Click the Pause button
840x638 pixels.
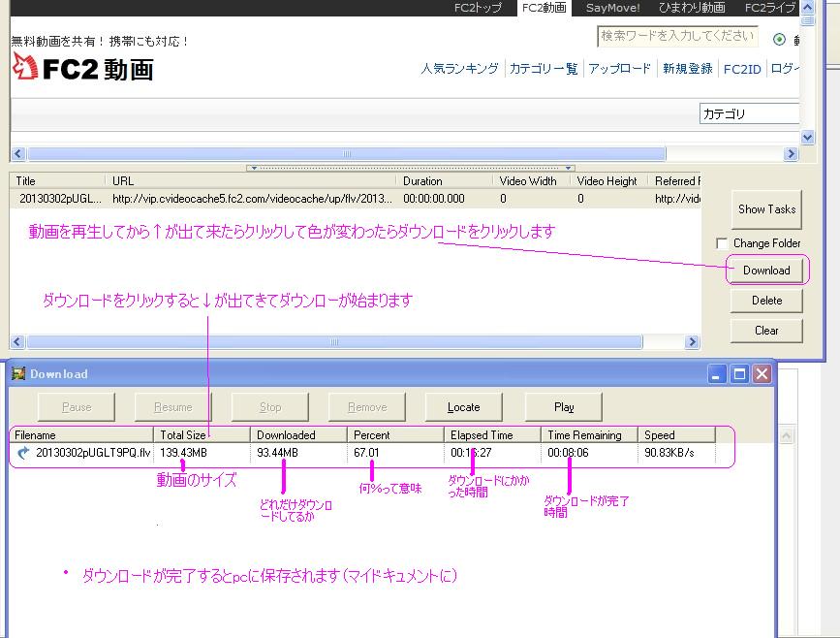(77, 407)
